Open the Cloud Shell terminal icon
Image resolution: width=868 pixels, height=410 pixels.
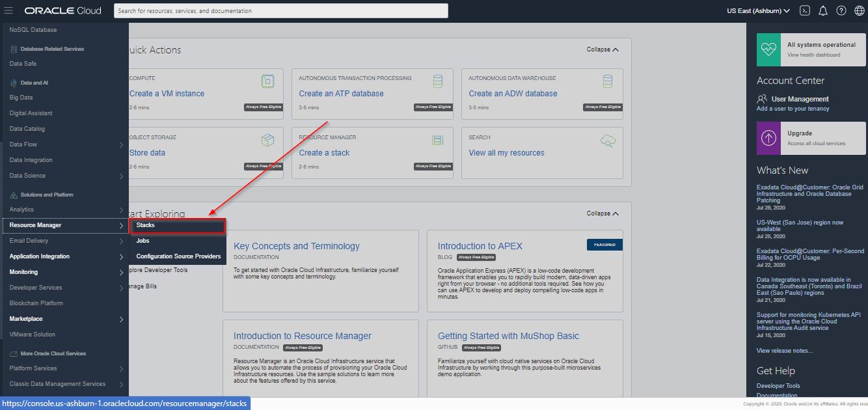click(805, 10)
